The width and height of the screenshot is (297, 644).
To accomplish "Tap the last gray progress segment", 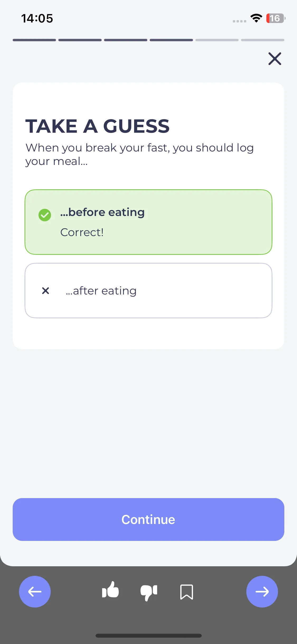I will [x=263, y=40].
